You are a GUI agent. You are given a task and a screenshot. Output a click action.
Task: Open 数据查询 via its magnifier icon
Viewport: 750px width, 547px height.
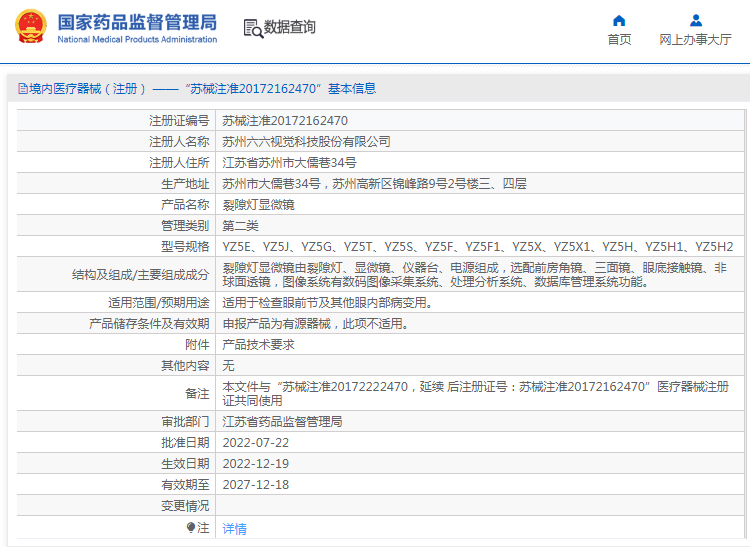[252, 28]
